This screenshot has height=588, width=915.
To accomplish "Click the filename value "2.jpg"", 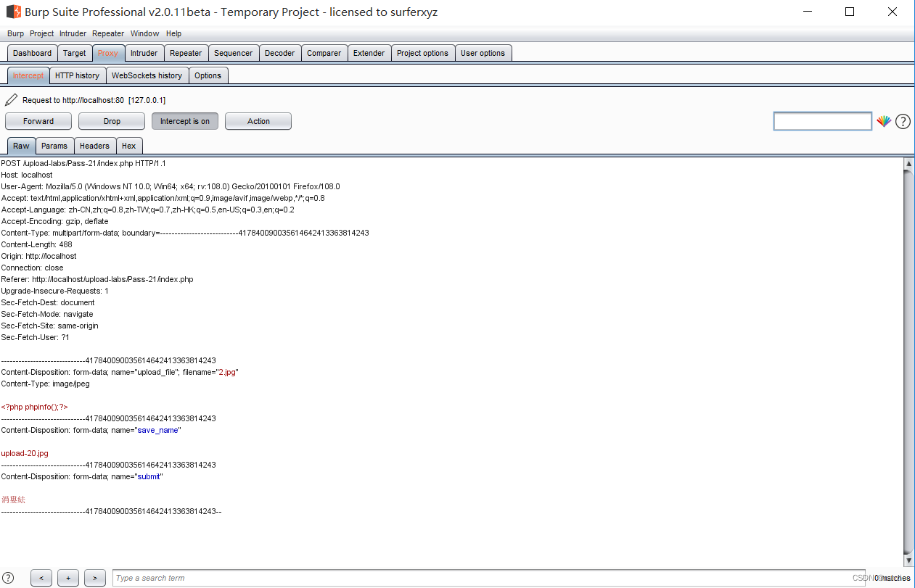I will [x=226, y=372].
